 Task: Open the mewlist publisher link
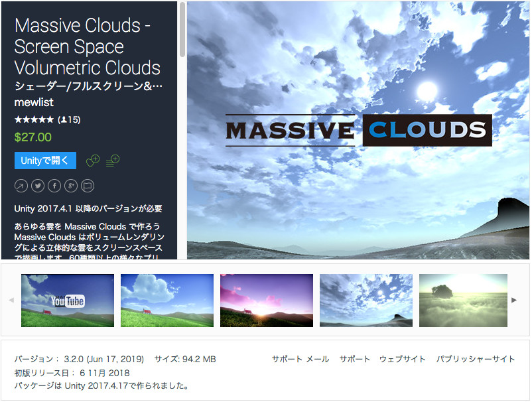(x=34, y=102)
